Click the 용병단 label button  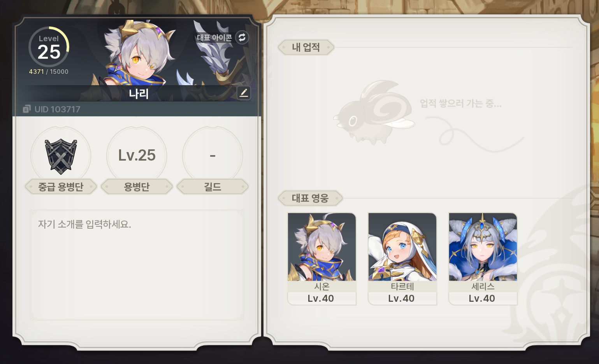137,187
